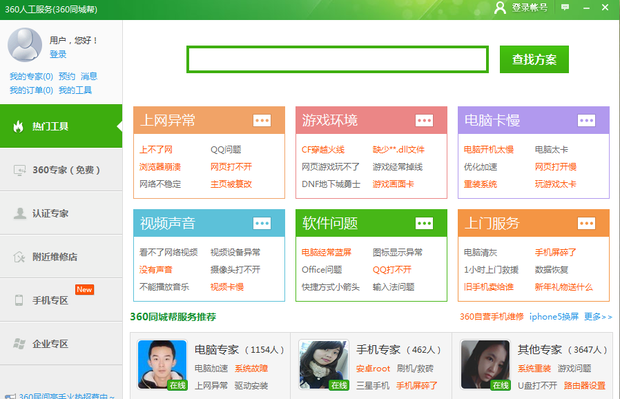Open more options in 软件问题 card
The width and height of the screenshot is (620, 399).
[x=424, y=223]
